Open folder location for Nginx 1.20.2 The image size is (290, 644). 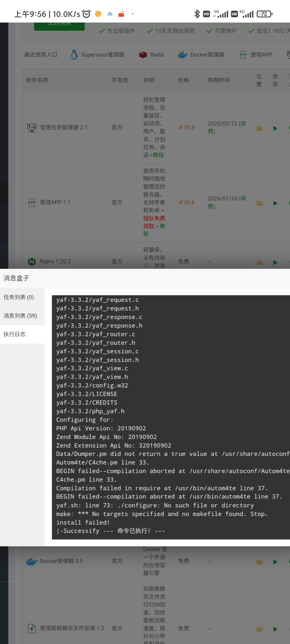[259, 262]
